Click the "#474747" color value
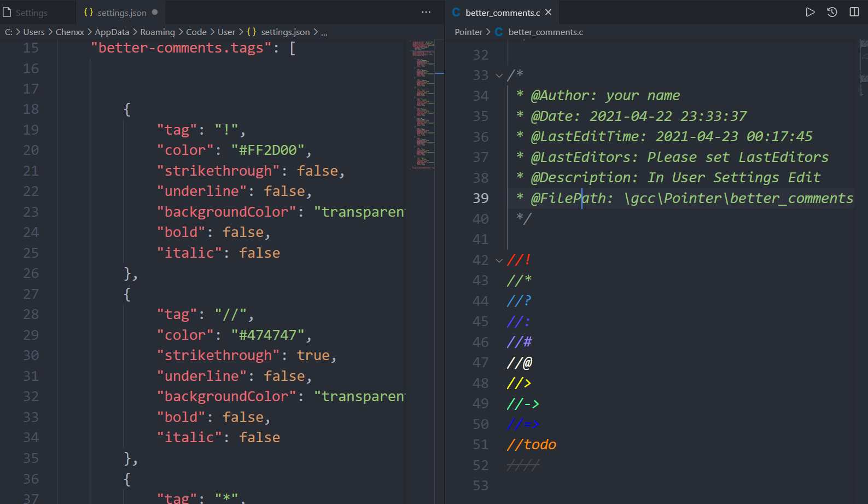The width and height of the screenshot is (868, 504). click(x=267, y=335)
